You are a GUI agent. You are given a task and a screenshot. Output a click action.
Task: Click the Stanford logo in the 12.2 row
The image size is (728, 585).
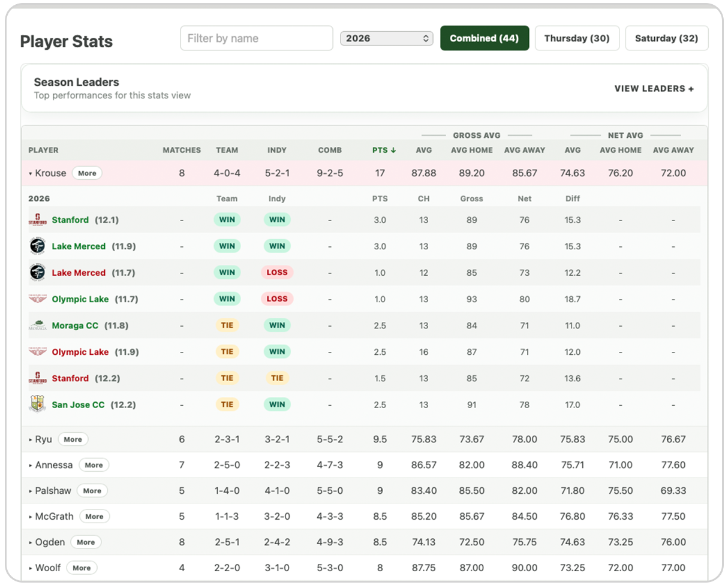point(37,378)
